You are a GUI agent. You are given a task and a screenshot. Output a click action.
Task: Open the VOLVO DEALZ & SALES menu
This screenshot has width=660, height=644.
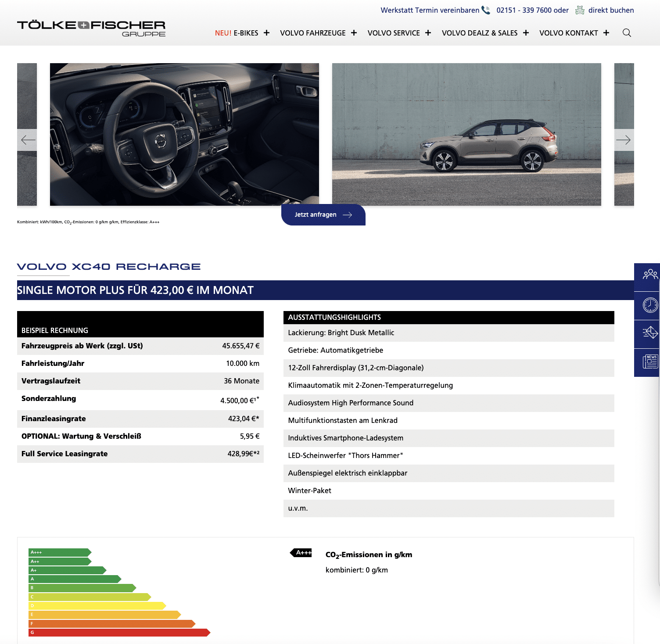point(480,33)
